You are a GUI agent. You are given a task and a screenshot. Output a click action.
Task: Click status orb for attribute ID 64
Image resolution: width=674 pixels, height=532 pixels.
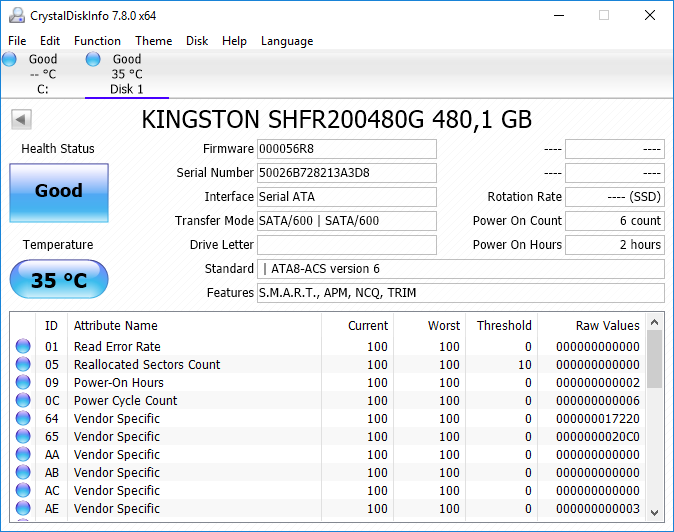click(23, 418)
